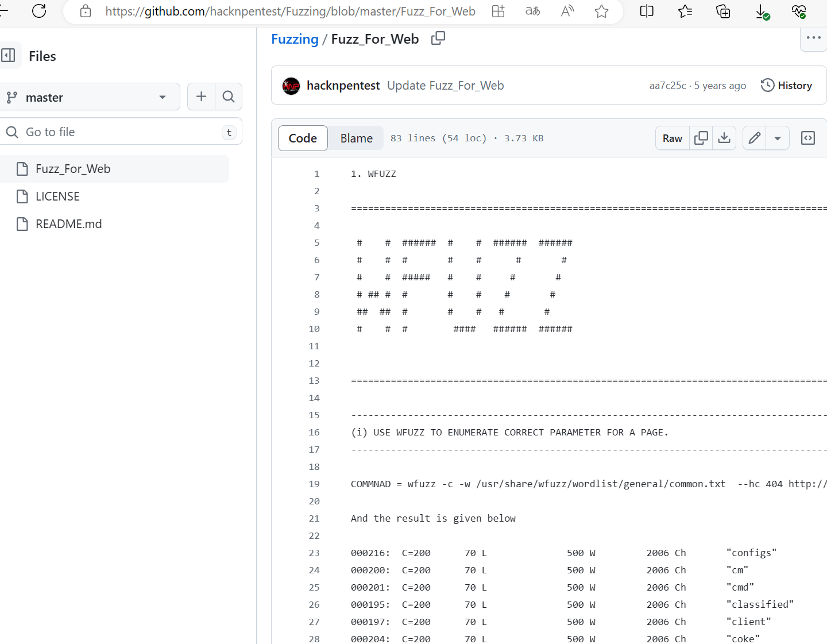This screenshot has height=644, width=827.
Task: Click the "cmd" result value
Action: 740,587
